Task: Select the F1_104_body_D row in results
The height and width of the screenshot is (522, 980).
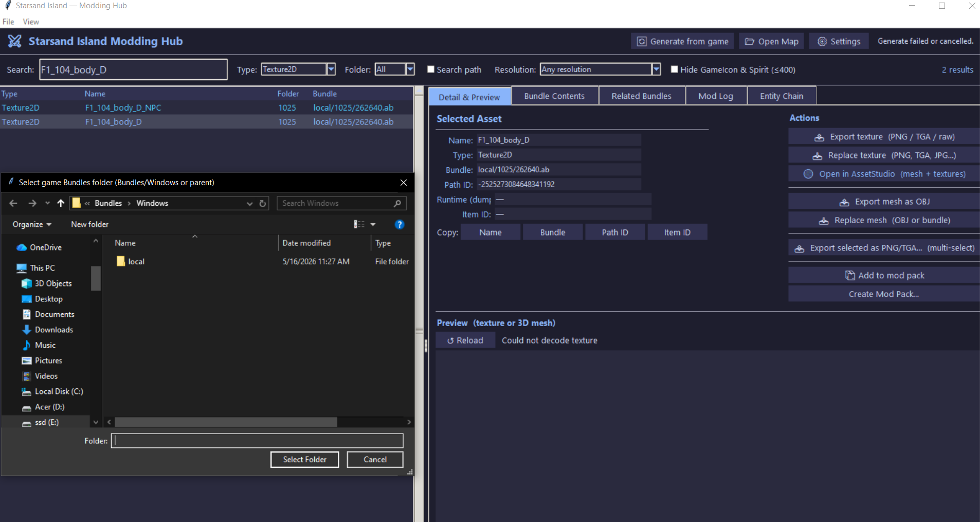Action: point(206,122)
